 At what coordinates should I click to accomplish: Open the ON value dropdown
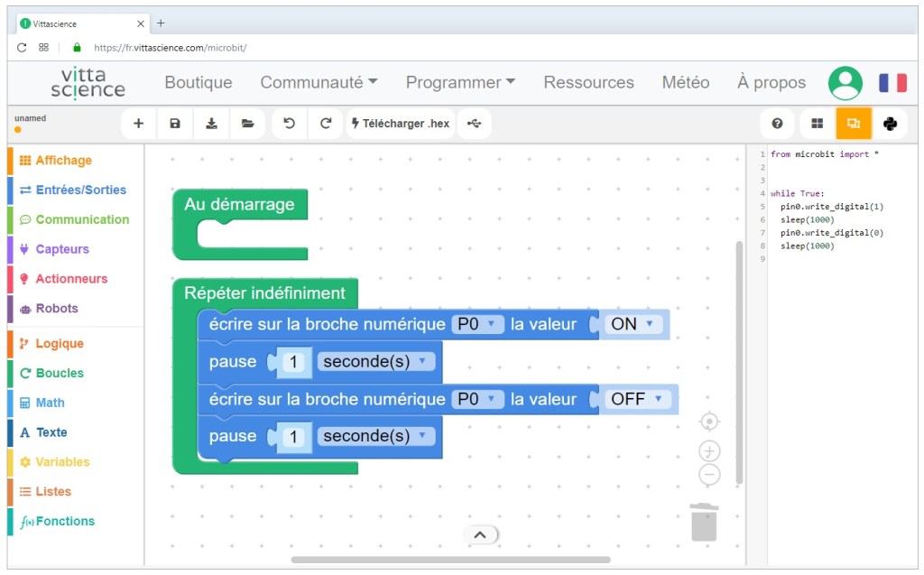coord(649,324)
